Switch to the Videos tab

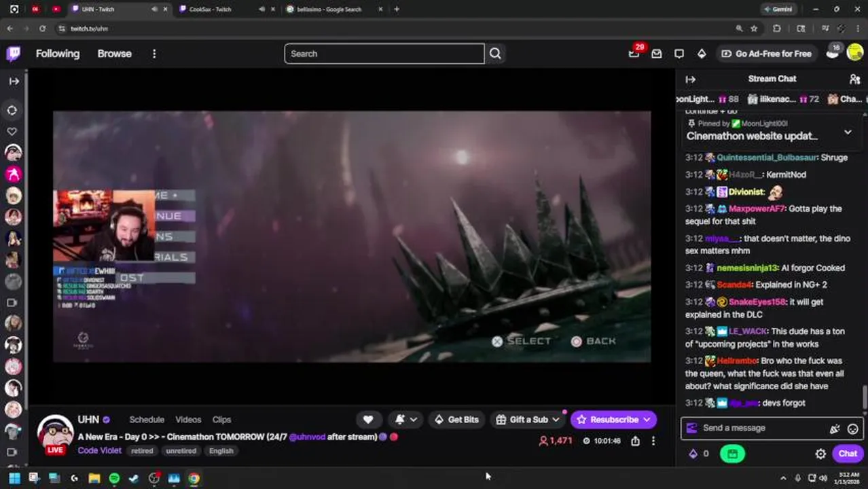pyautogui.click(x=188, y=420)
